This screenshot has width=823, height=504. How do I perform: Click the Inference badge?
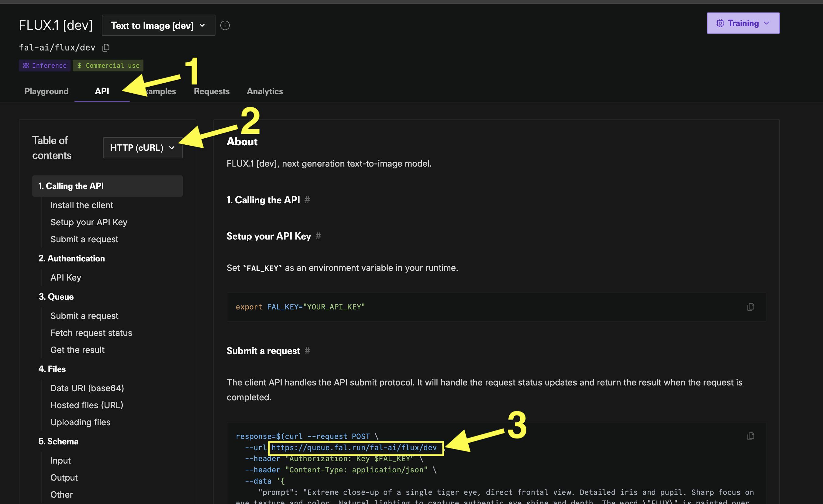click(45, 65)
